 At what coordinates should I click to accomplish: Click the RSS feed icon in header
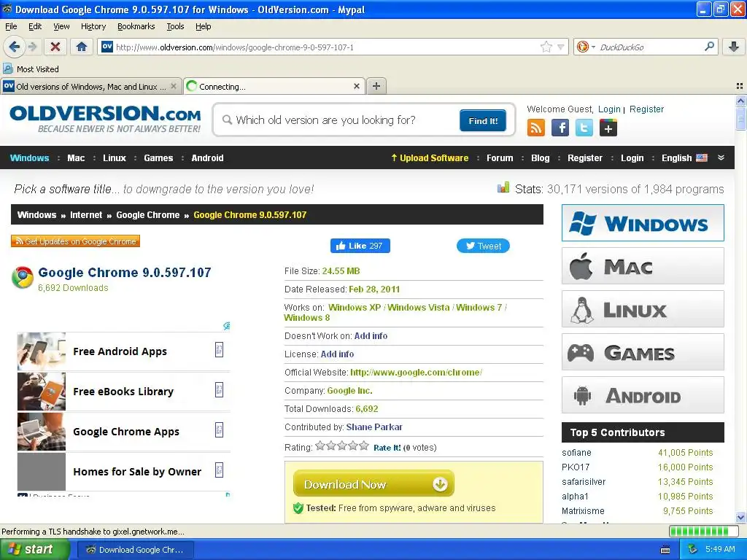tap(536, 128)
